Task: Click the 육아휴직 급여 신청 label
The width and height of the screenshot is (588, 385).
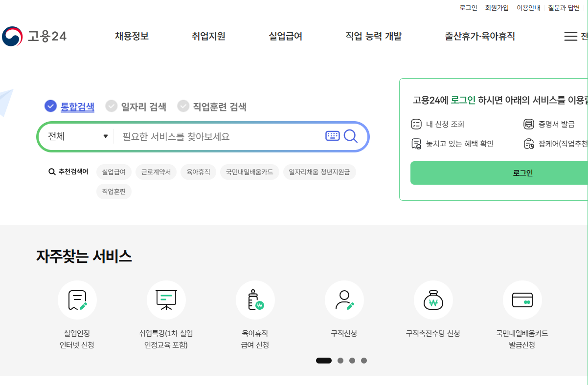Action: (255, 339)
